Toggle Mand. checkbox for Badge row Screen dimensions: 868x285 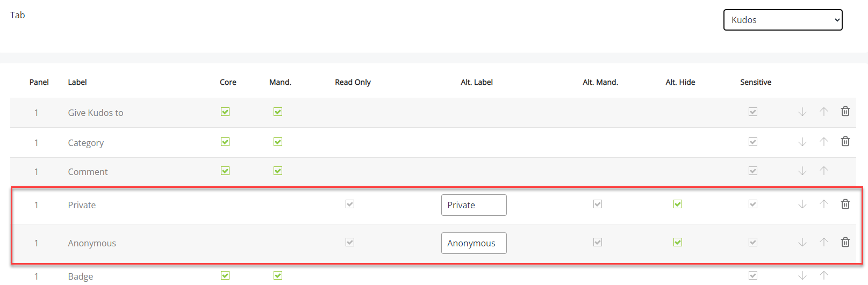click(278, 275)
